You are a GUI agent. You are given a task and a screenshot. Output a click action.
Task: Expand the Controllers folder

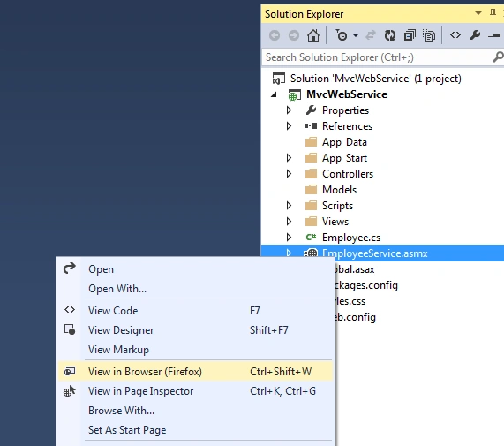coord(289,174)
